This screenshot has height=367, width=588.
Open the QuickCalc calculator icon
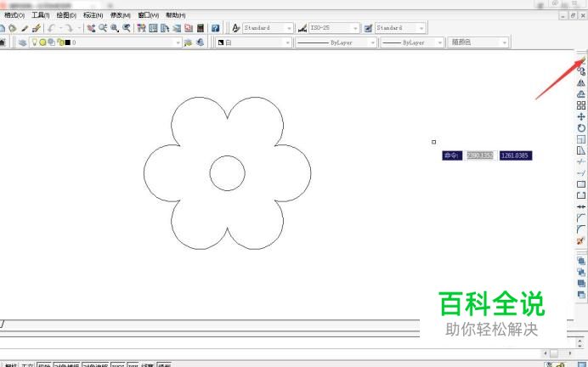click(201, 28)
